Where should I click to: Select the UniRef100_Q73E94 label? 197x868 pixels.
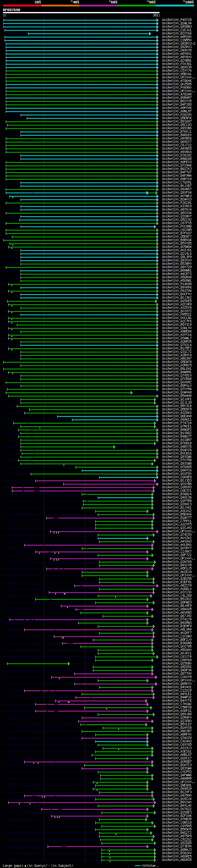point(177,846)
